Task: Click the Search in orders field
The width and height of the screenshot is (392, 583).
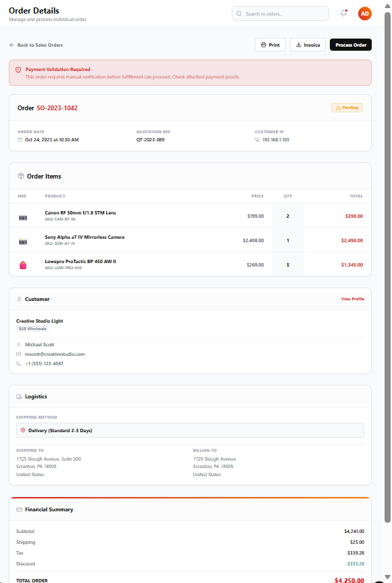Action: point(280,14)
